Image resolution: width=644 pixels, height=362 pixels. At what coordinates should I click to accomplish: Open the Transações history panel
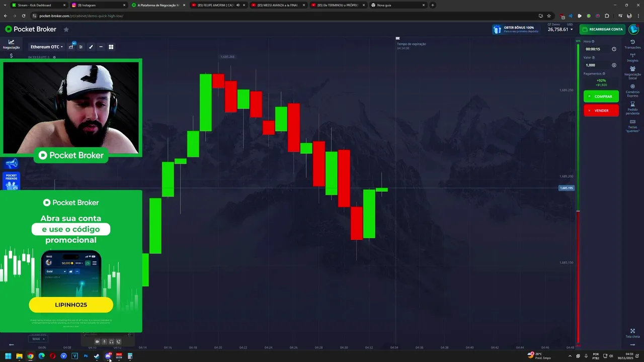coord(632,44)
